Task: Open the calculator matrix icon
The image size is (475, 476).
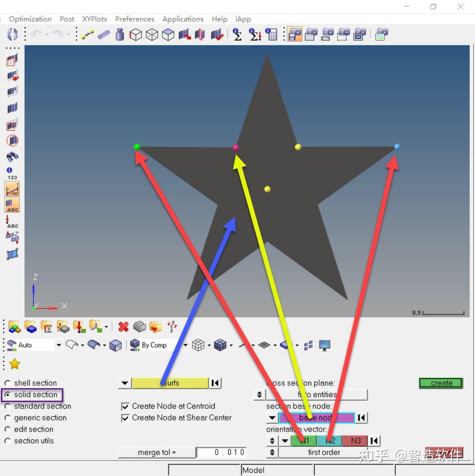Action: pos(271,34)
